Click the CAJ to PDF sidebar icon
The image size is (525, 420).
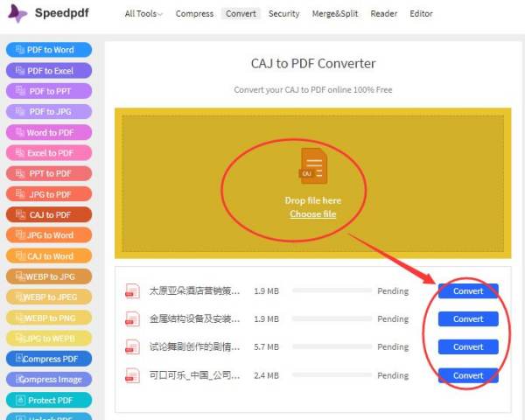coord(20,214)
